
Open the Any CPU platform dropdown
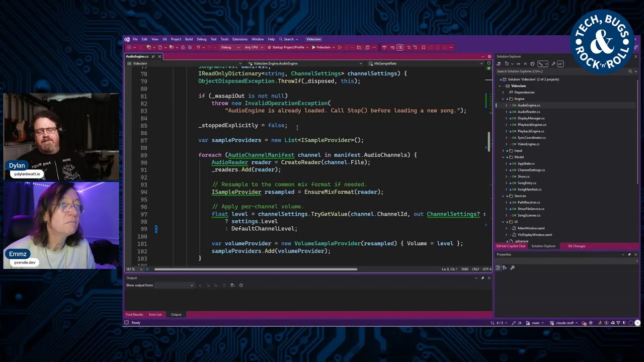tap(254, 47)
